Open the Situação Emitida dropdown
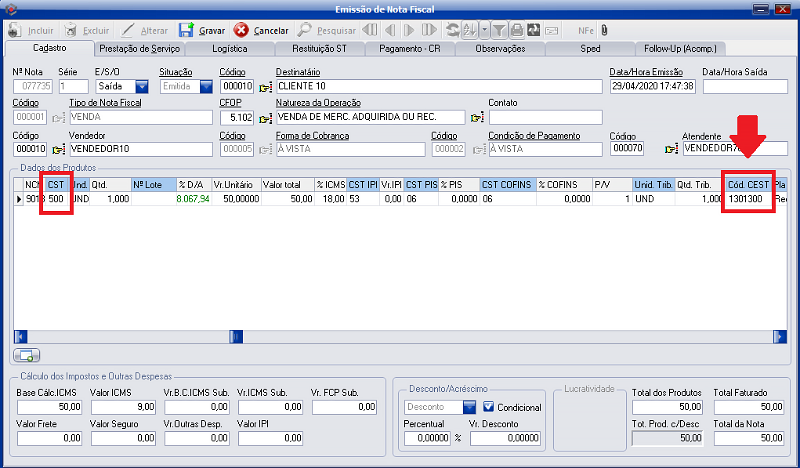The image size is (800, 468). tap(207, 87)
